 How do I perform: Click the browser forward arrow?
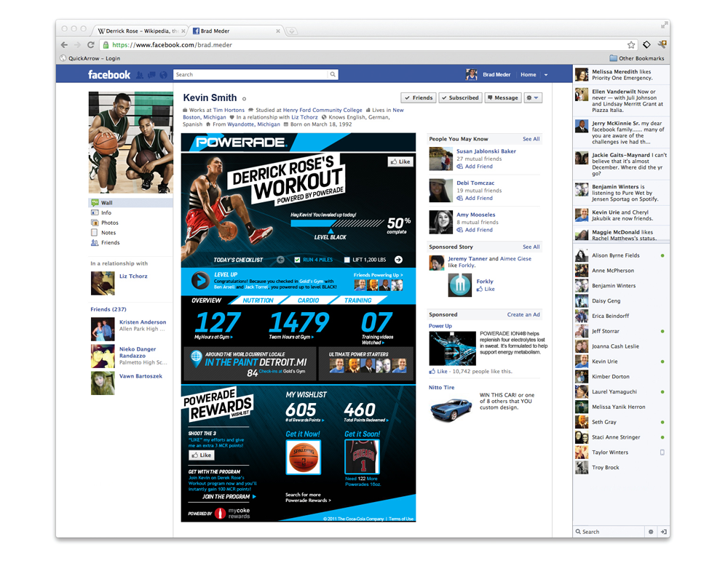78,45
